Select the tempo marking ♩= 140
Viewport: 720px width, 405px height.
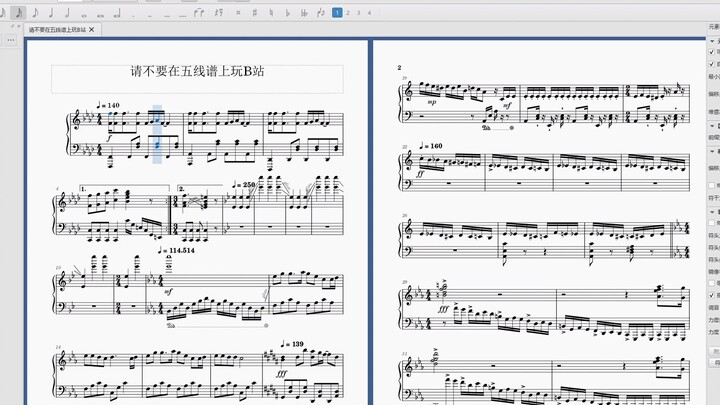(108, 105)
